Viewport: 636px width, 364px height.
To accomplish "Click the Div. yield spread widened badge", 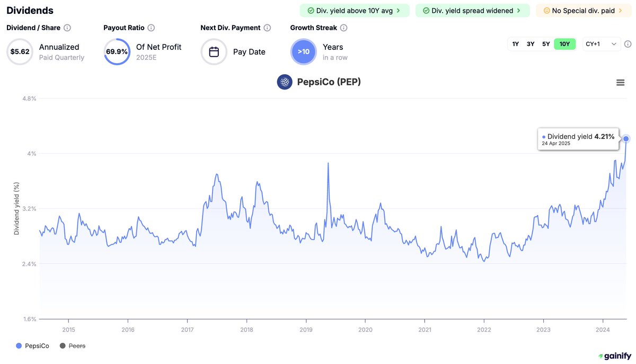I will (472, 11).
